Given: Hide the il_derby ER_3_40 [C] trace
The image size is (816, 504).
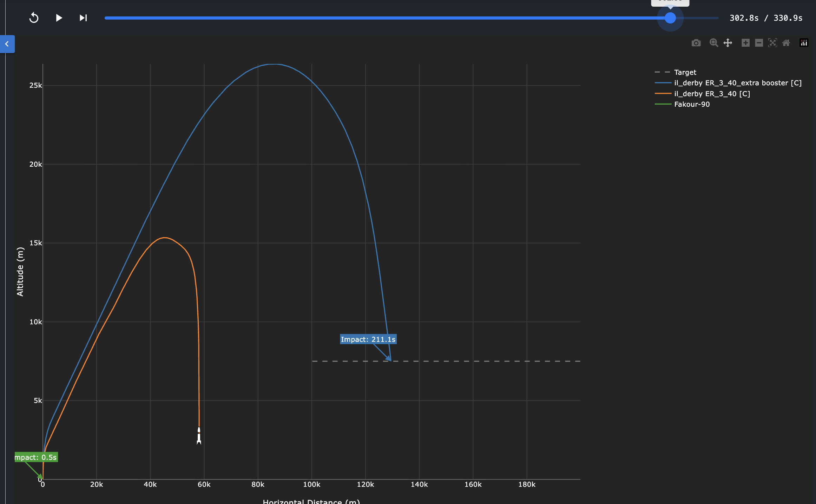Looking at the screenshot, I should pos(712,94).
